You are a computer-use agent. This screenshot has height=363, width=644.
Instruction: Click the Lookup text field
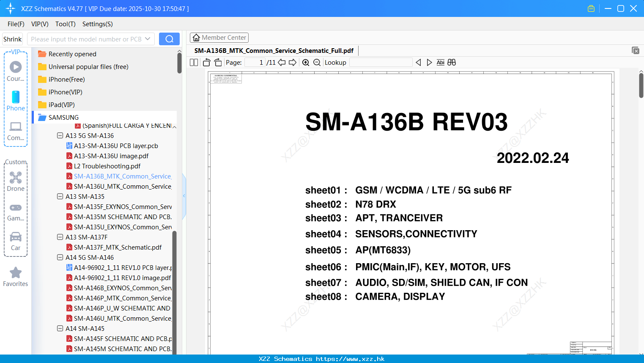coord(381,63)
